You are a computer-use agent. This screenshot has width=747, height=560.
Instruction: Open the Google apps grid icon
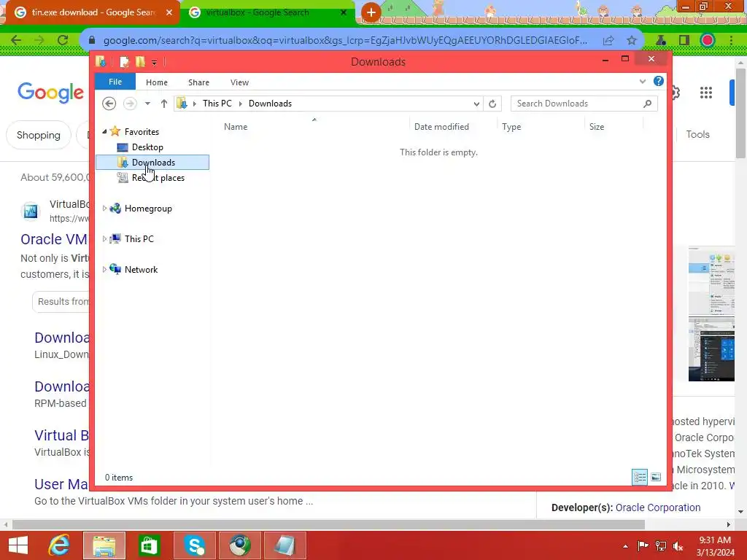[x=706, y=93]
